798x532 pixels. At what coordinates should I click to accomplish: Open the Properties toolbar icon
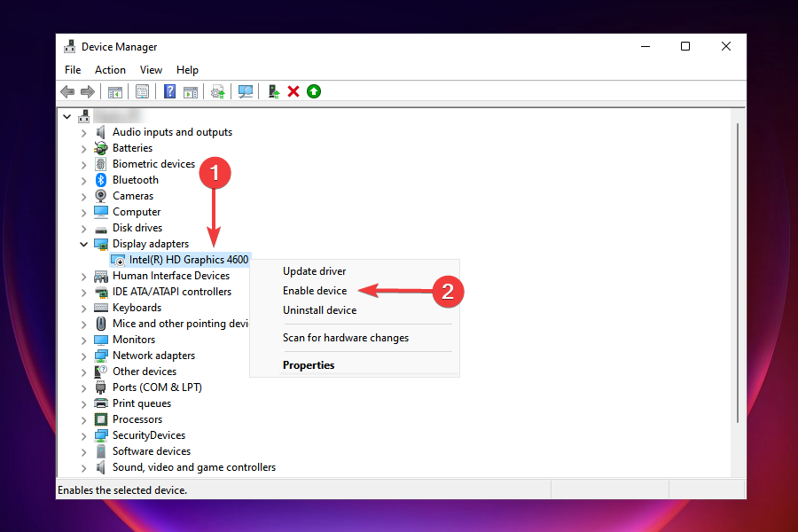coord(142,91)
